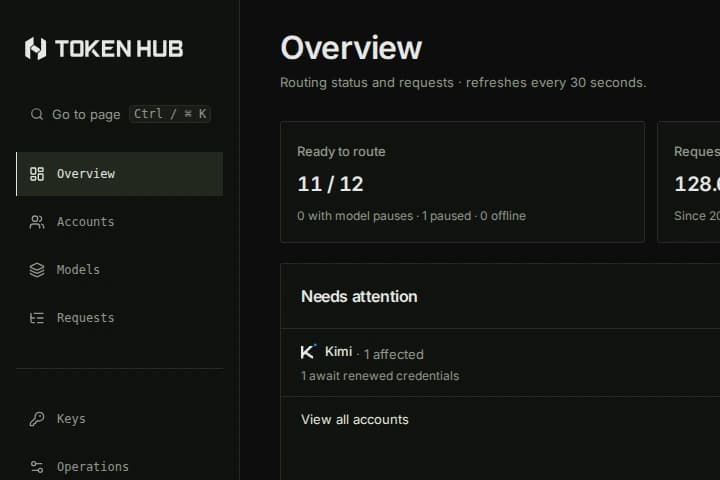Image resolution: width=720 pixels, height=480 pixels.
Task: Click the Needs attention heading
Action: (359, 296)
